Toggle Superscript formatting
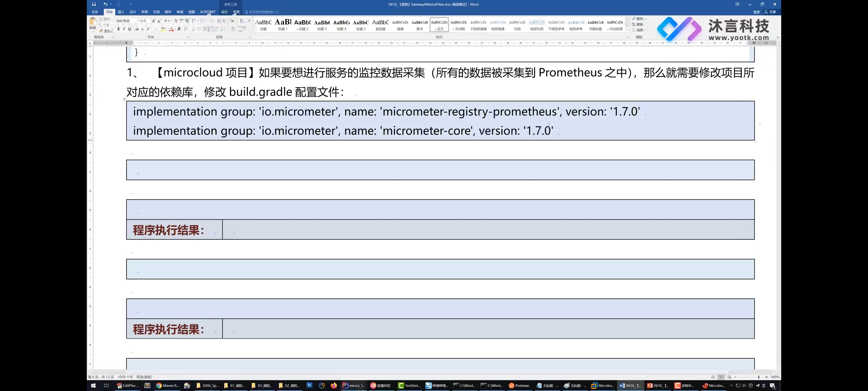This screenshot has width=868, height=391. tap(148, 29)
